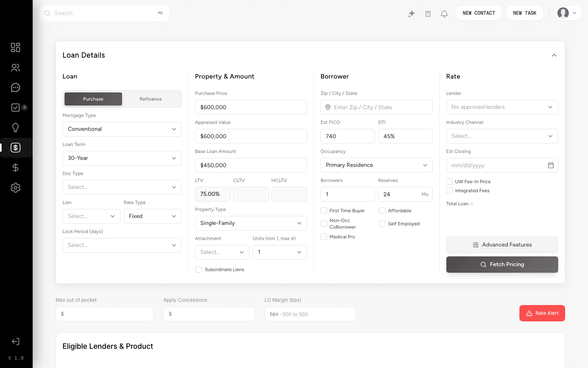The image size is (588, 368).
Task: Tick the Non-Occ CoBorrower checkbox
Action: [x=324, y=224]
